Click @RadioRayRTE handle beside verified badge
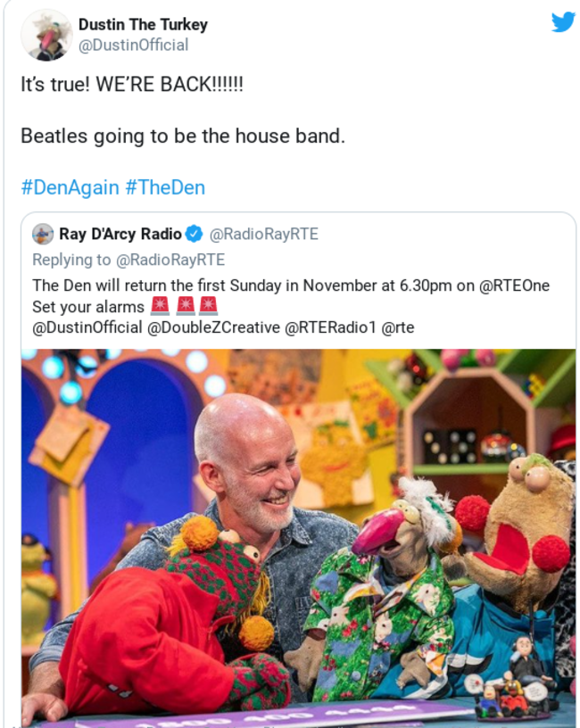 (x=263, y=235)
